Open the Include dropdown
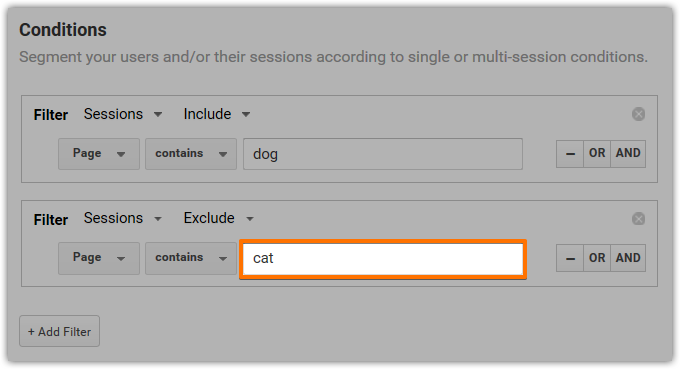The height and width of the screenshot is (369, 680). click(x=217, y=114)
